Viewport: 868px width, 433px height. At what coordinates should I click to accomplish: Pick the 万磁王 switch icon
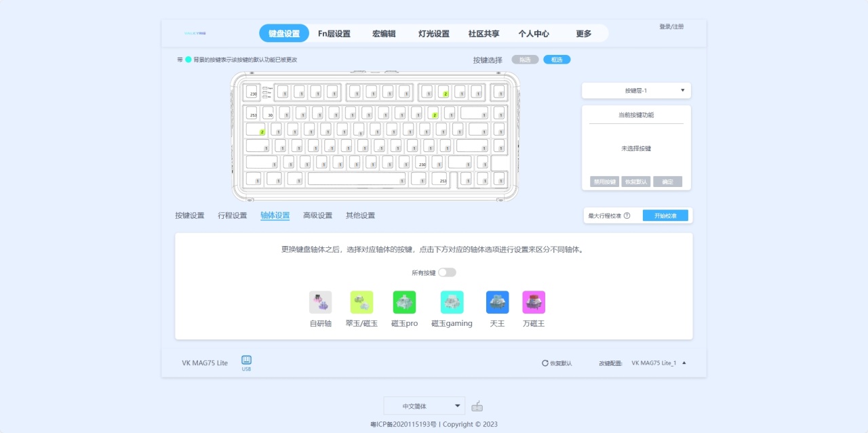pyautogui.click(x=534, y=302)
